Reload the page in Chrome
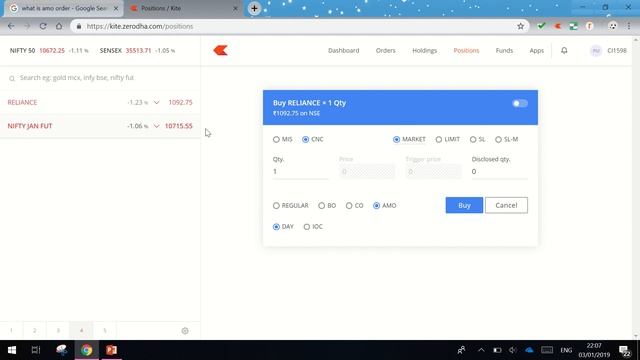 tap(43, 26)
